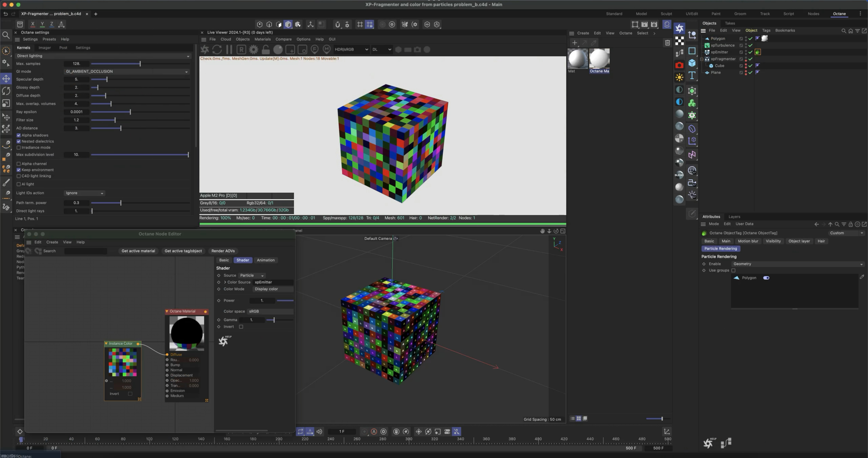The height and width of the screenshot is (458, 868).
Task: Select the Move tool in left toolbar
Action: pos(6,79)
